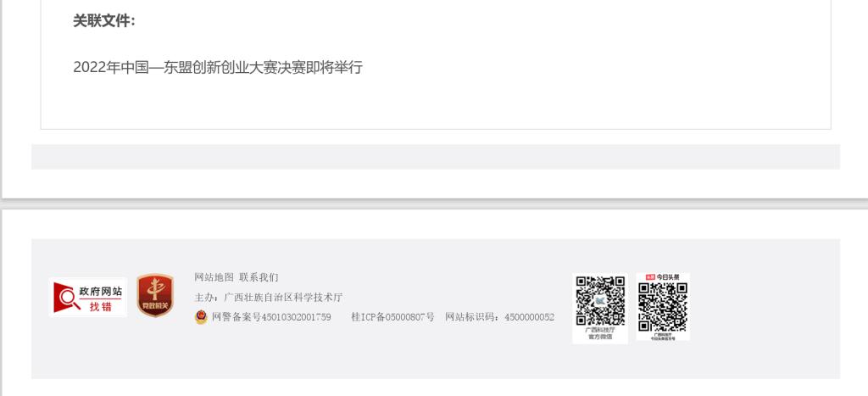
Task: Open related article 2022年中国—东盟创新创业大赛决赛即将举行
Action: click(x=218, y=68)
